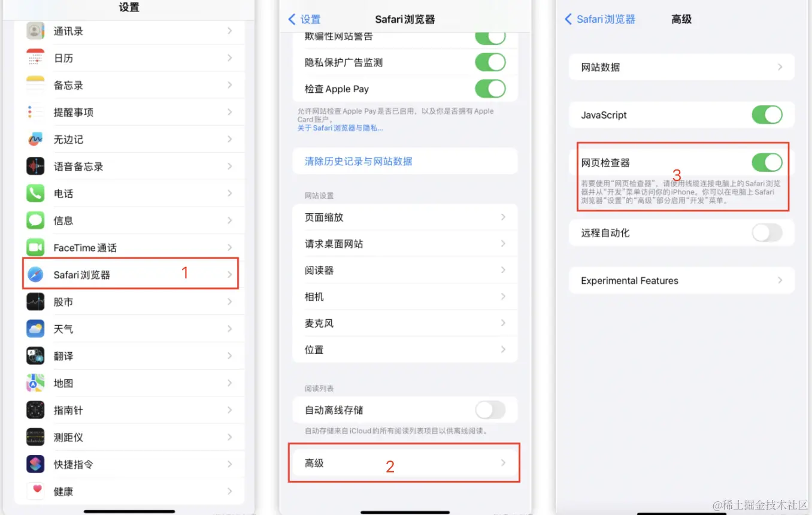Open 页面缩放 chevron

[x=503, y=217]
